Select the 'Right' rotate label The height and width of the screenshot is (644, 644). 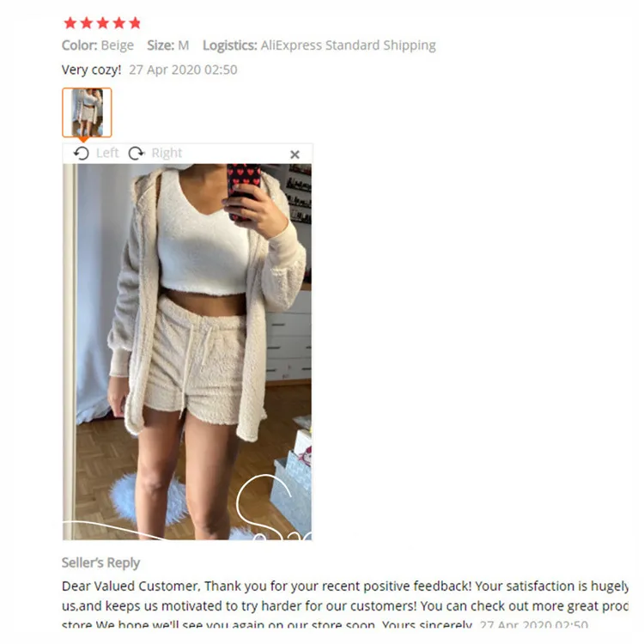click(x=167, y=153)
